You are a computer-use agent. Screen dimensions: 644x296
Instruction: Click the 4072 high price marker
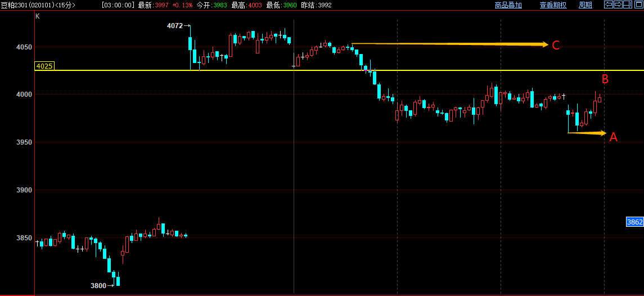tap(178, 25)
